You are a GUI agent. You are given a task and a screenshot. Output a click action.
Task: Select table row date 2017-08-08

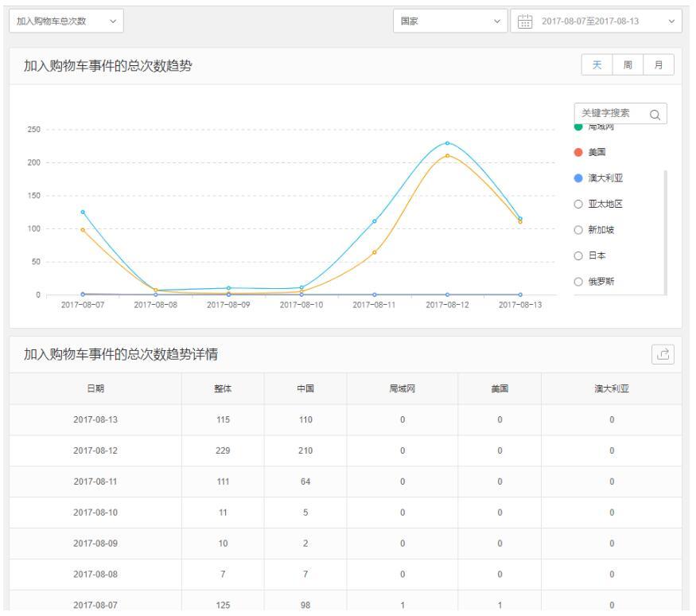95,575
